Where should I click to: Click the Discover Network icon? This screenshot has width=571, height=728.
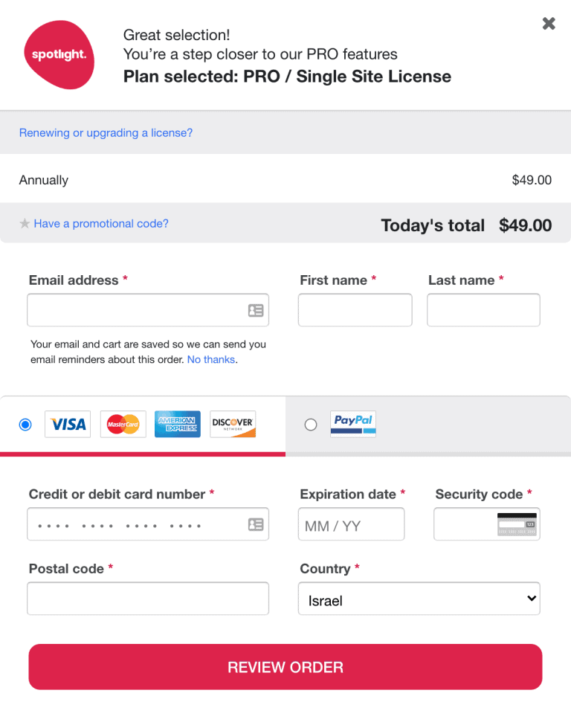click(232, 424)
